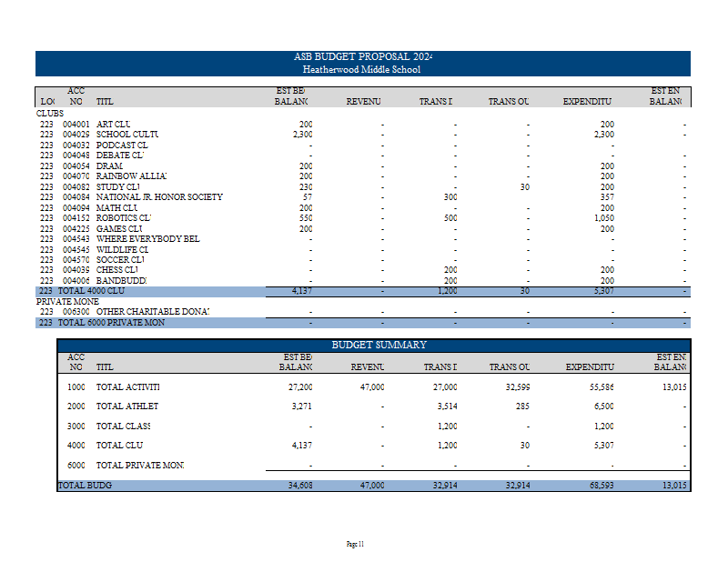Click the "SOCCER CLU" title cell
Screen dimensions: 728x562
pos(120,259)
